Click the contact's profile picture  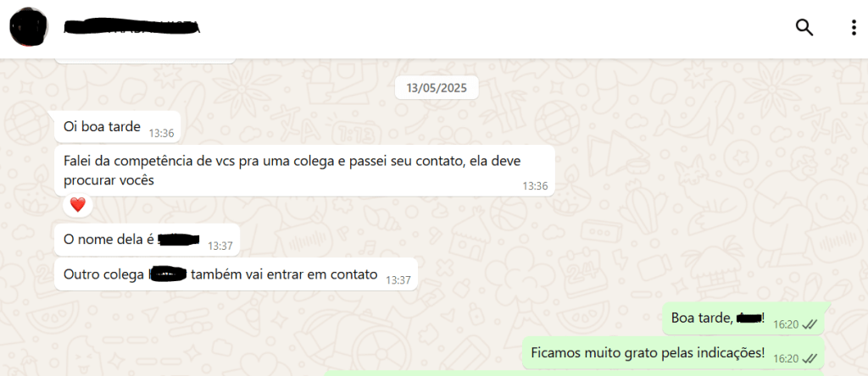pyautogui.click(x=29, y=27)
